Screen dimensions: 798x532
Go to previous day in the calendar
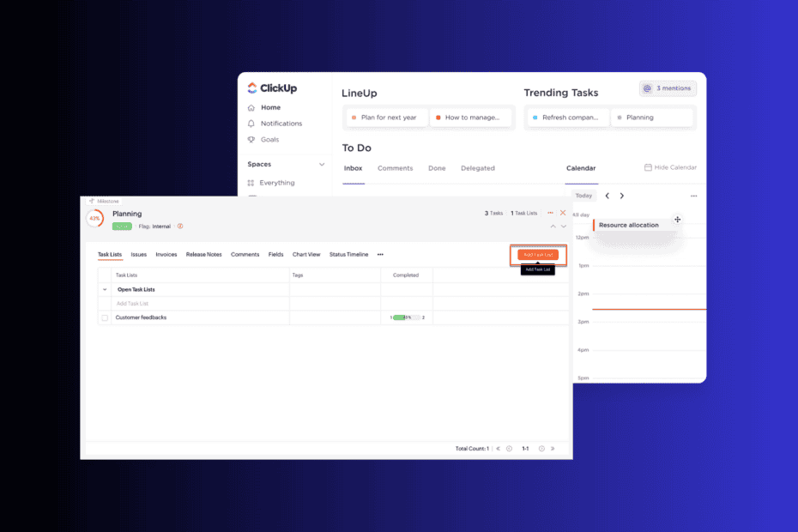pyautogui.click(x=608, y=196)
